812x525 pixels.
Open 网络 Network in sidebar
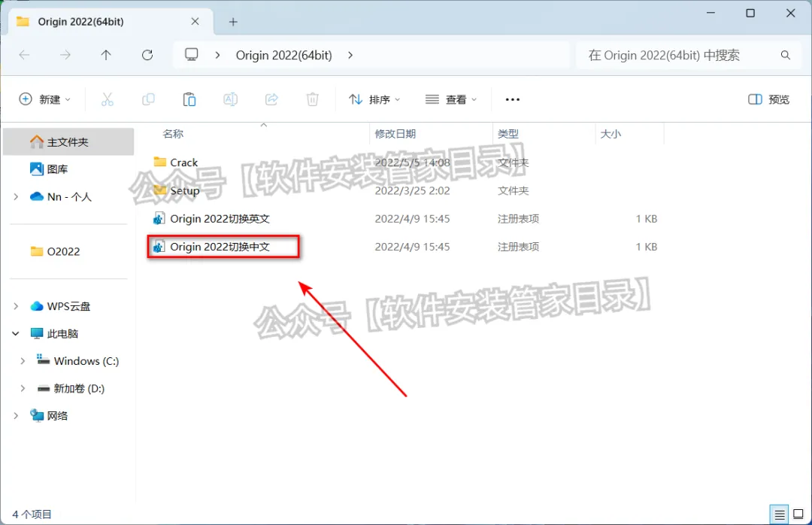pyautogui.click(x=49, y=416)
